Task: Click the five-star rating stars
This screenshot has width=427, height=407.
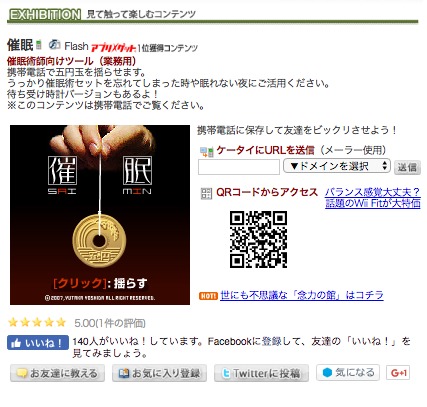Action: [37, 322]
